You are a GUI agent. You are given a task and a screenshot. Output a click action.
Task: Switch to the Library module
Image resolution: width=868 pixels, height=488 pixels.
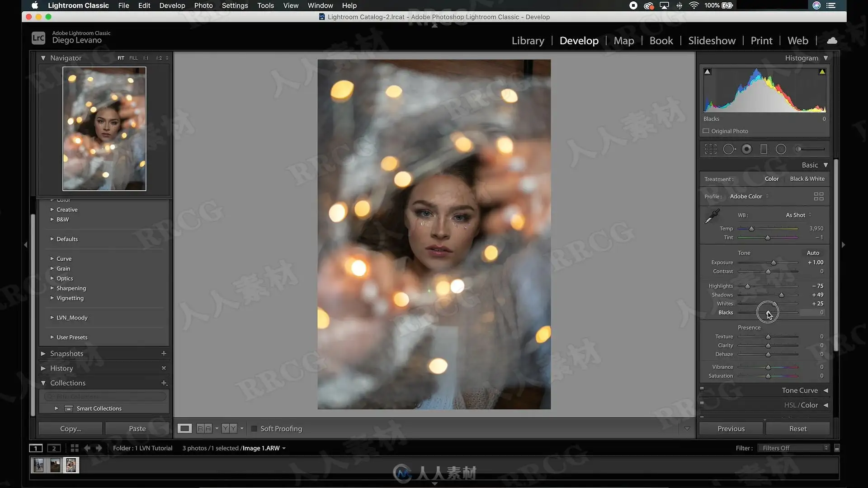tap(528, 41)
